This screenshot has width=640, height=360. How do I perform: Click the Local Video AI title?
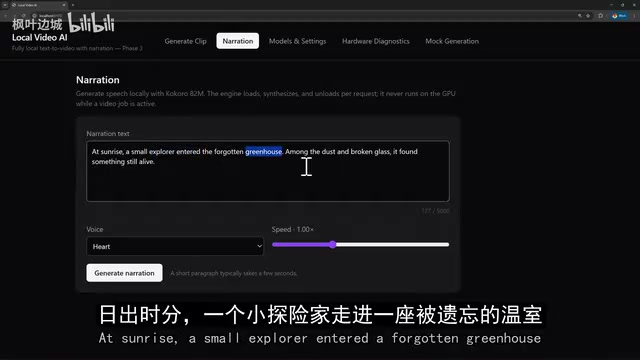[x=40, y=38]
